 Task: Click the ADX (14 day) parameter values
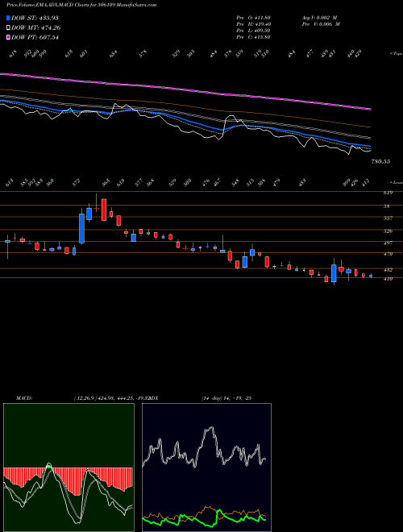pyautogui.click(x=226, y=398)
